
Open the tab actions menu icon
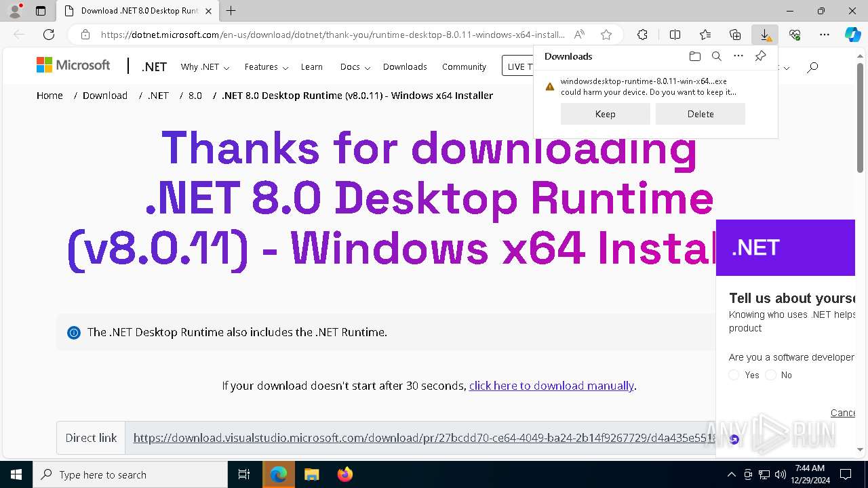click(41, 11)
